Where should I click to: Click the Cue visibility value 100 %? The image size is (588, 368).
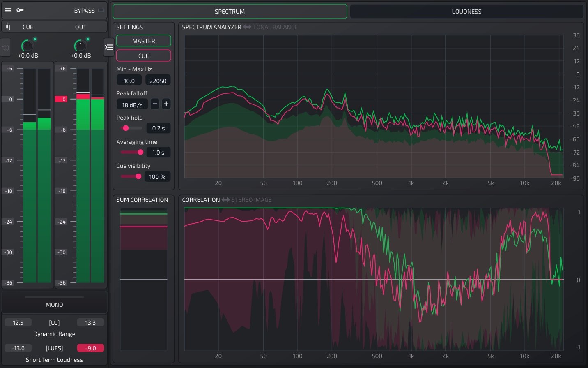pyautogui.click(x=157, y=177)
